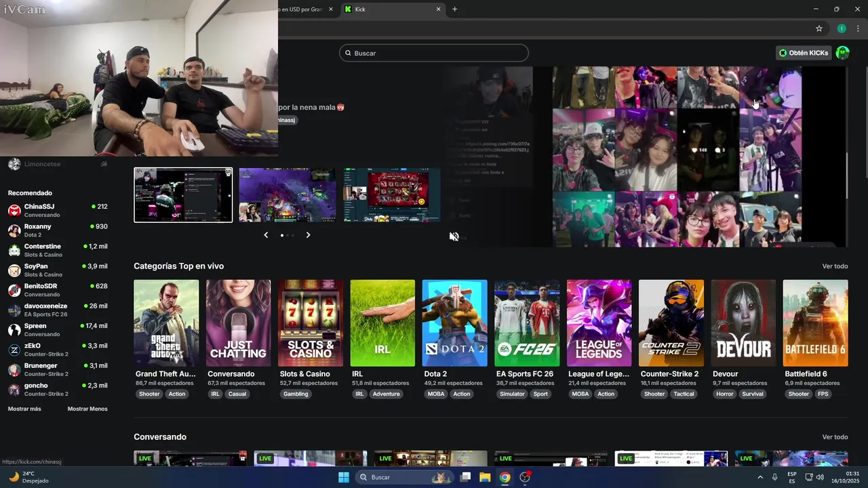Click Horror tag under Devour

pos(725,394)
